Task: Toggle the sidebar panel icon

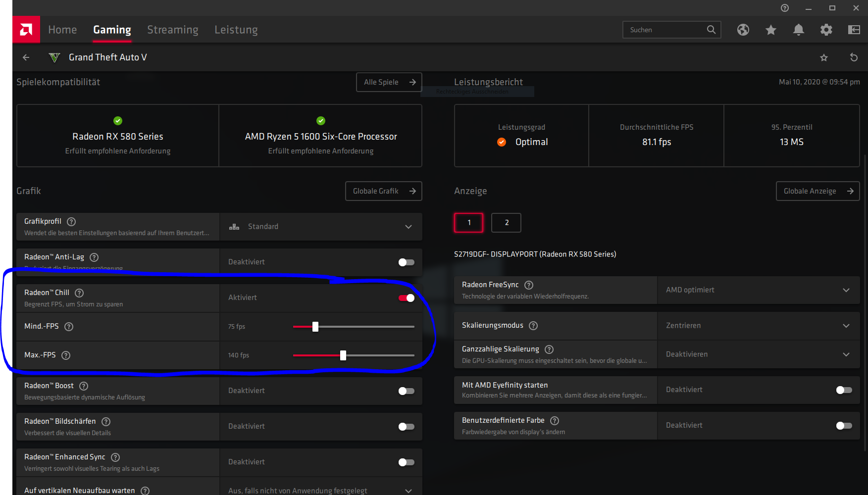Action: pyautogui.click(x=854, y=30)
